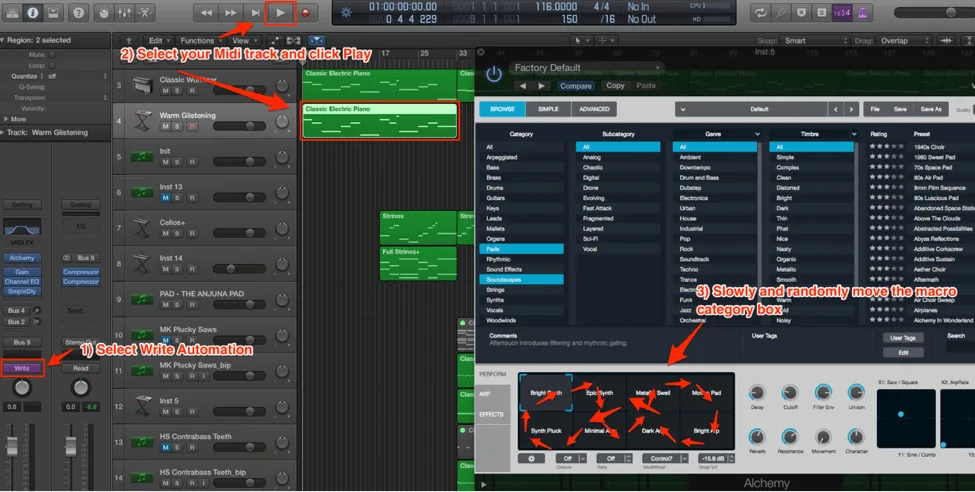Click the Cutoff knob in Alchemy

pyautogui.click(x=790, y=392)
